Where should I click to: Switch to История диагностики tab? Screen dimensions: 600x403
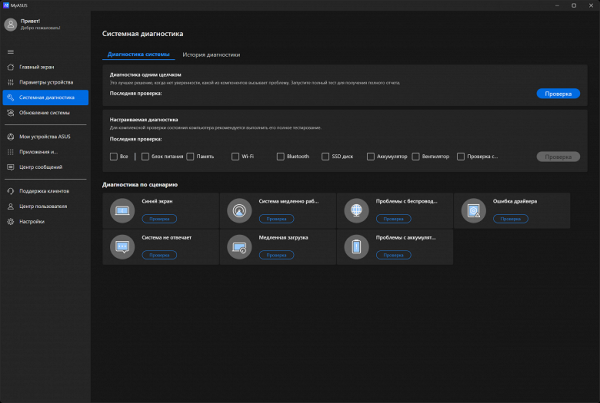[210, 54]
